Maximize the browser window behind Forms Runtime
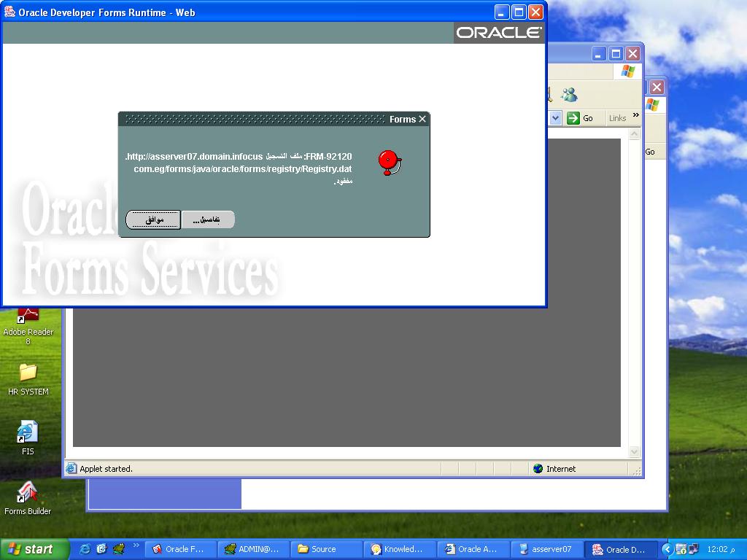747x560 pixels. 616,54
